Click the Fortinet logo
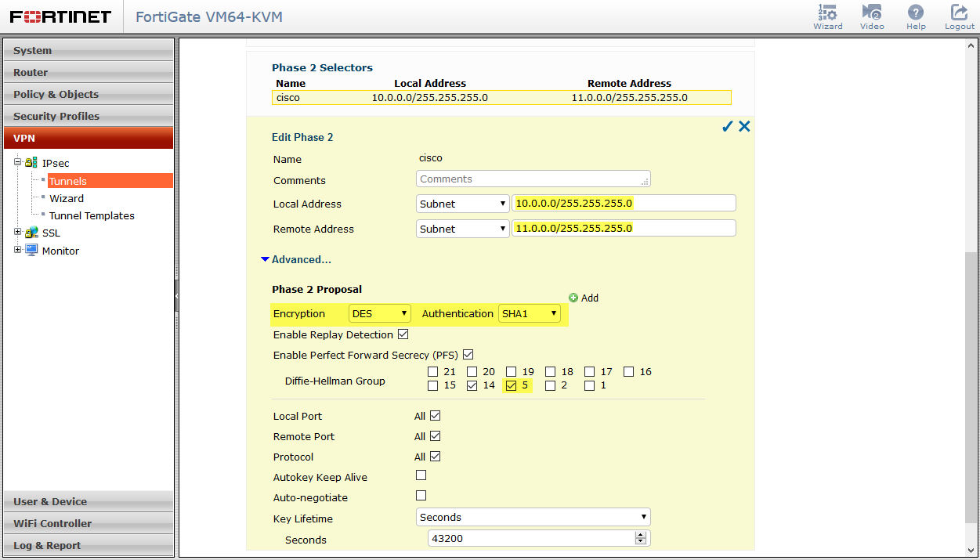Viewport: 980px width, 560px height. click(61, 16)
